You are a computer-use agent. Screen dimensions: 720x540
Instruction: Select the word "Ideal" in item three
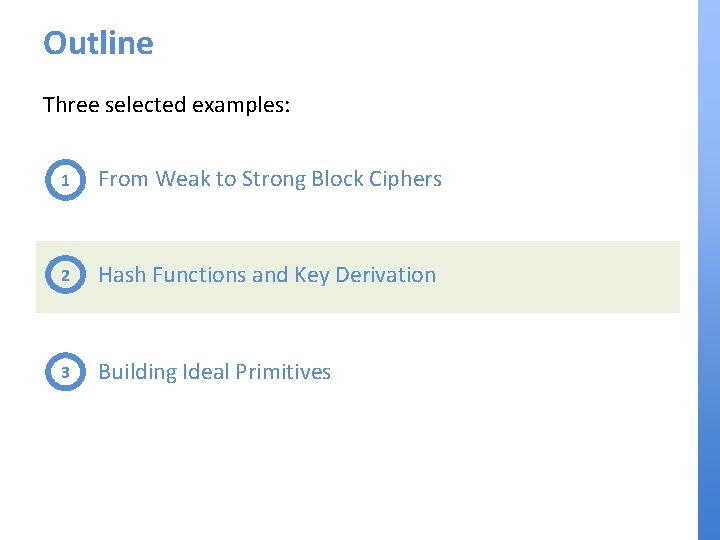tap(206, 372)
